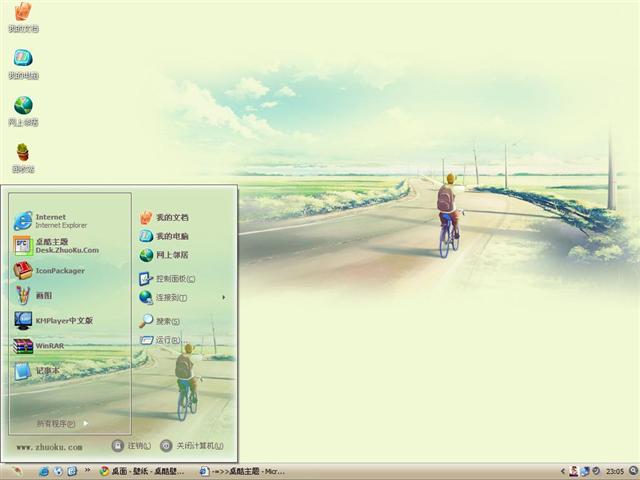
Task: Expand hidden tray icons arrow
Action: tap(563, 471)
